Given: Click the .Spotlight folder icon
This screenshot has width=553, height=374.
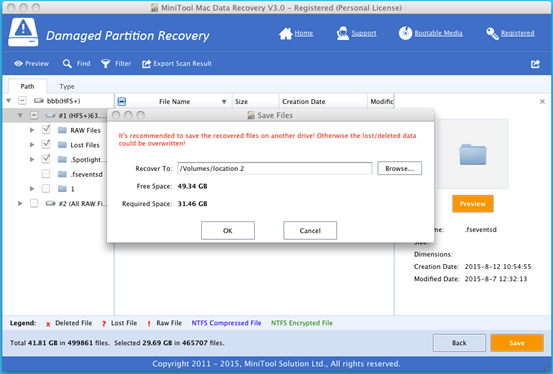Looking at the screenshot, I should (62, 159).
